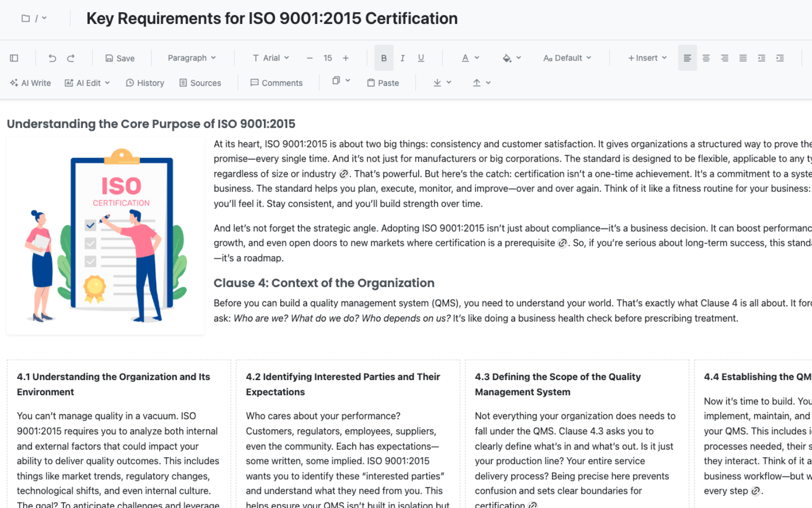Image resolution: width=812 pixels, height=508 pixels.
Task: Click heading 'Clause 4: Context of the Organization'
Action: click(x=324, y=283)
